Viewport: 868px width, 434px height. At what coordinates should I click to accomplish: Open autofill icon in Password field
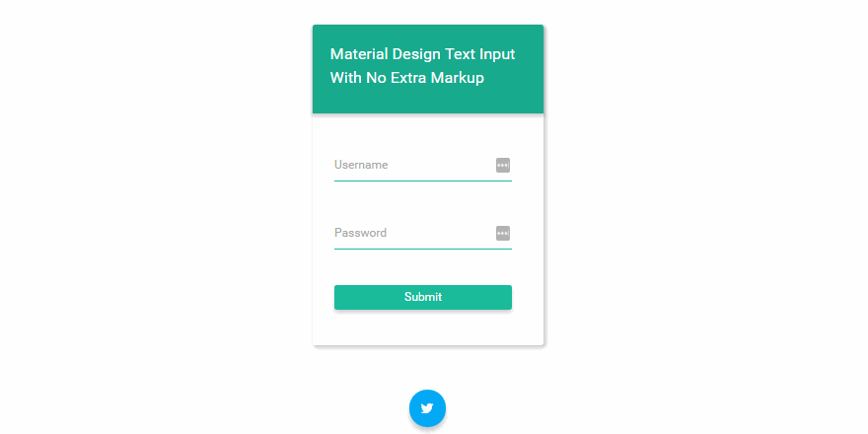(503, 234)
